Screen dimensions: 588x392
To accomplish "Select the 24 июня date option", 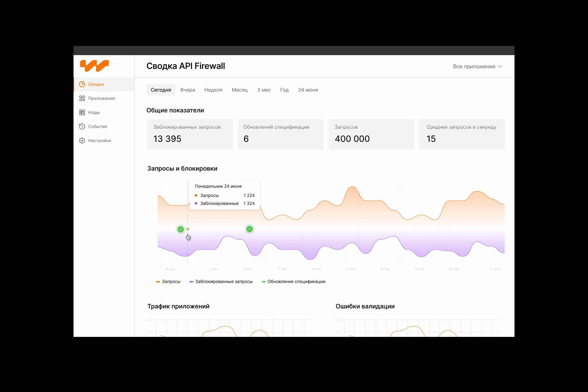I will click(308, 90).
